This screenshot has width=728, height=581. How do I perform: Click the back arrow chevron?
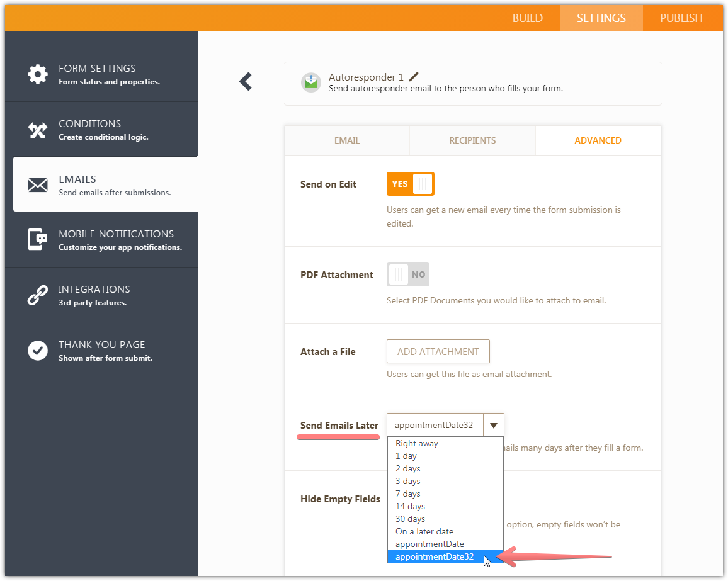246,81
